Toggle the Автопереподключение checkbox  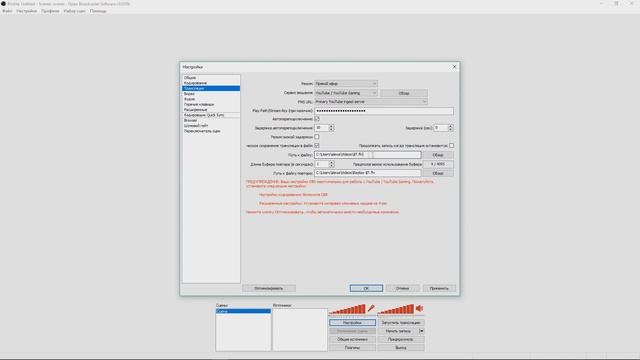point(317,119)
